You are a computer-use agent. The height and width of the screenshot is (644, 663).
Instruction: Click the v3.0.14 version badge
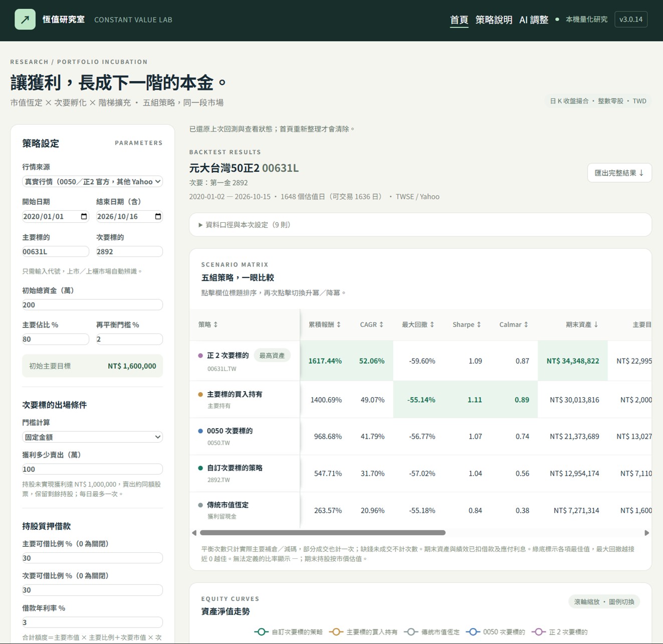click(631, 20)
